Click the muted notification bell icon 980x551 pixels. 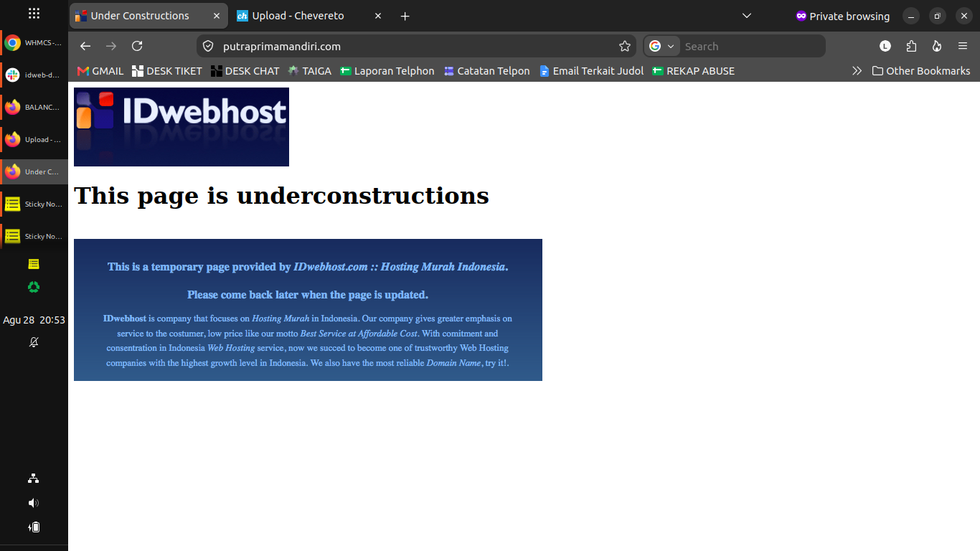pos(34,342)
